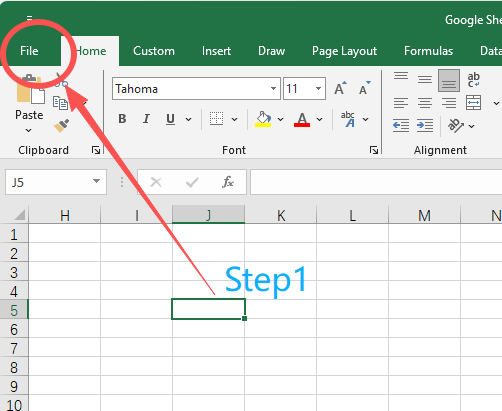Open Clipboard dialog launcher
Image resolution: width=502 pixels, height=411 pixels.
click(96, 150)
